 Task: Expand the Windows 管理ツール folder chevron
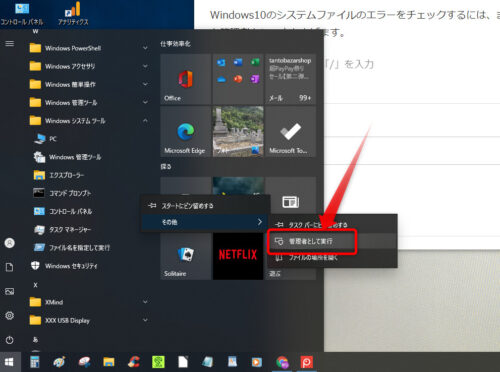point(145,102)
